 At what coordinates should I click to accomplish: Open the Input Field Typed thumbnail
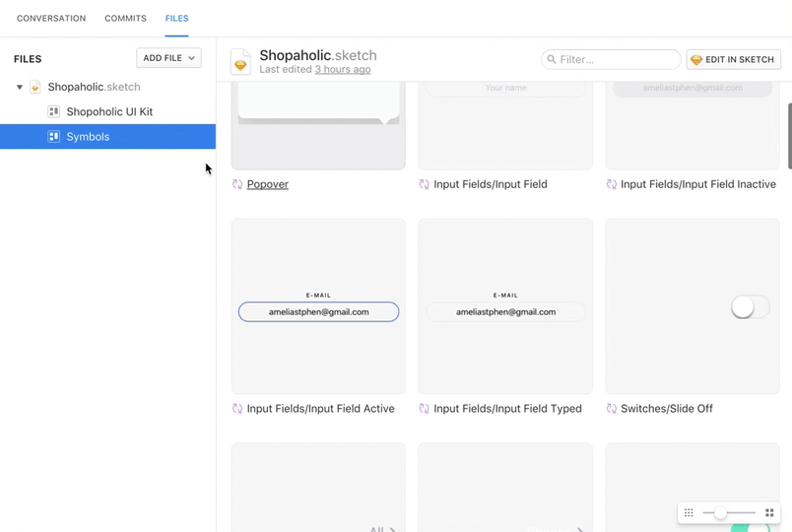pyautogui.click(x=505, y=306)
